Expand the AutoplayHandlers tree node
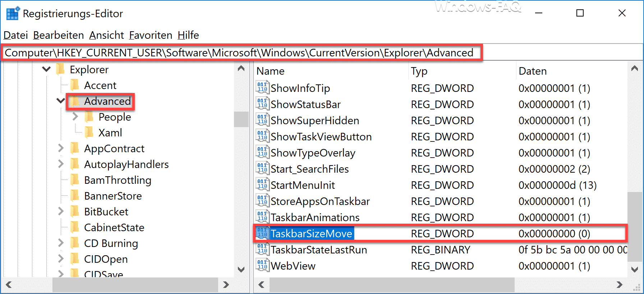The height and width of the screenshot is (294, 644). pyautogui.click(x=61, y=164)
